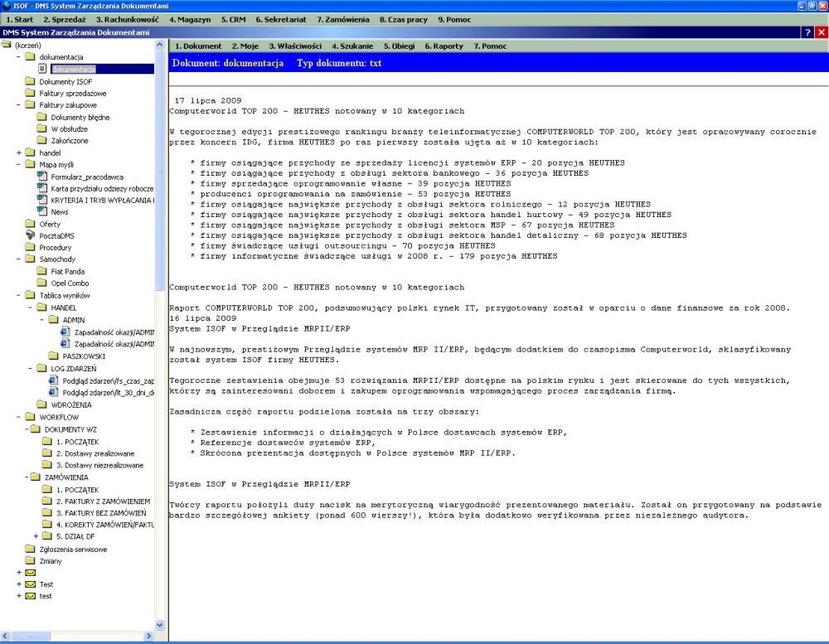Image resolution: width=829 pixels, height=644 pixels.
Task: Open the 9. Pomoc menu
Action: (x=454, y=20)
